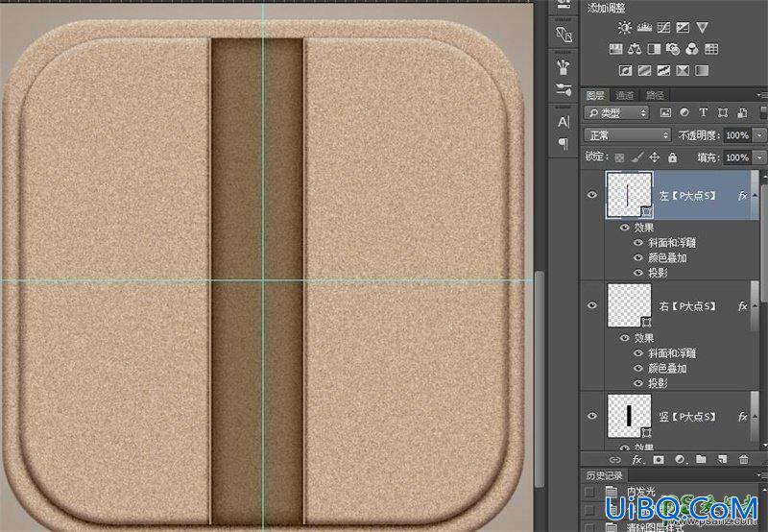Viewport: 768px width, 532px height.
Task: Add an Exposure adjustment layer
Action: click(683, 28)
